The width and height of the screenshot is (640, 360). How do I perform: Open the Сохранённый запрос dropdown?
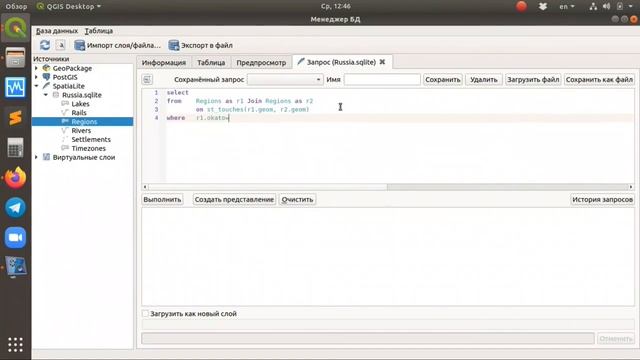[x=285, y=80]
